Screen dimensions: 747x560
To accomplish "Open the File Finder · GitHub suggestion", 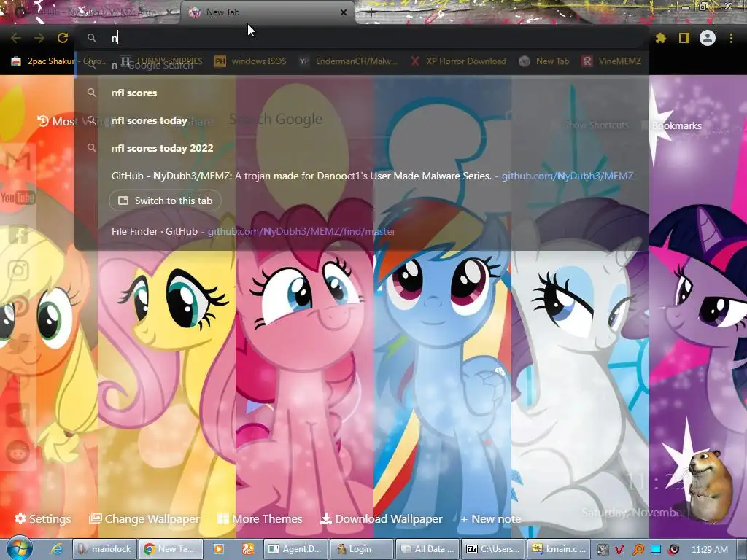I will [362, 231].
